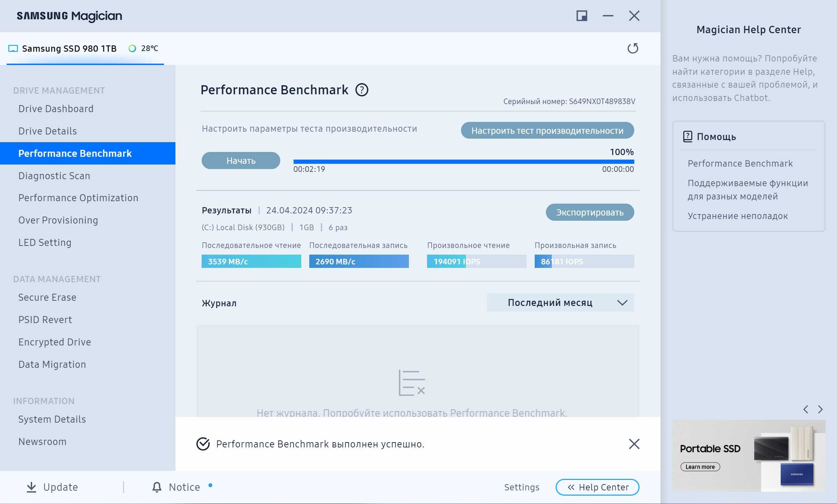Show previous Help Center banner arrow
Viewport: 837px width, 504px height.
[x=806, y=409]
